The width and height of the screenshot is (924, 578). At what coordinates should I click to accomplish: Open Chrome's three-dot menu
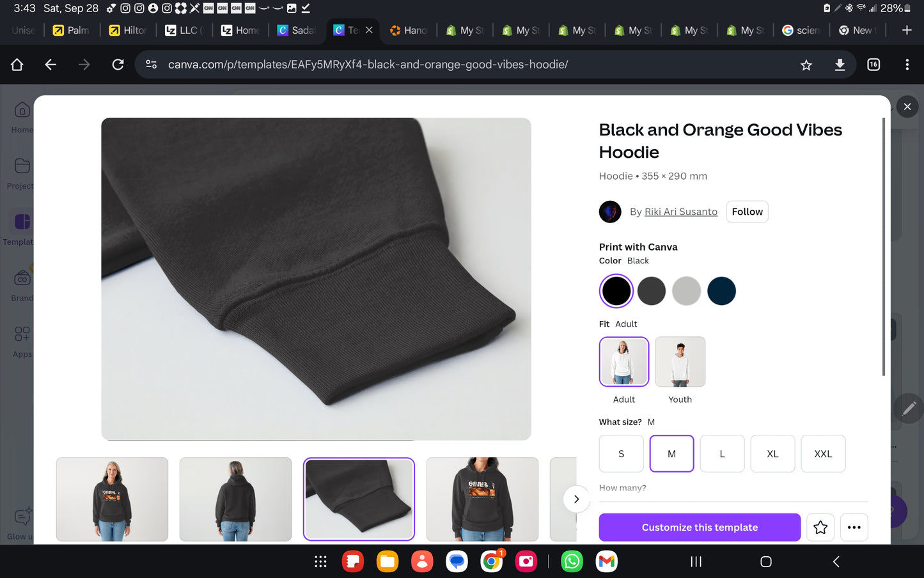click(907, 65)
